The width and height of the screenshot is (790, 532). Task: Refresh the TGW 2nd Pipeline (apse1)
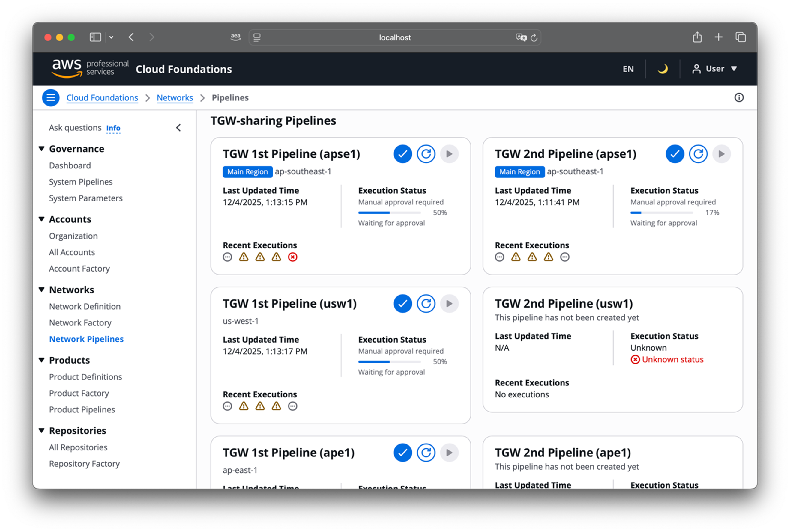click(x=698, y=154)
